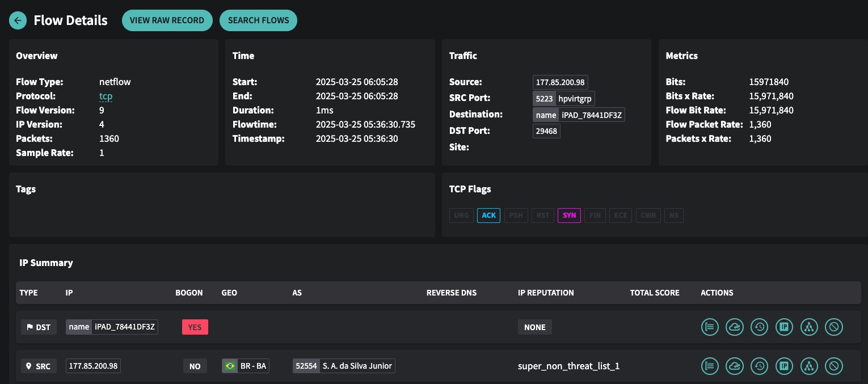The image size is (868, 384).
Task: Open the SRC Port 5223 hpvirtgrp chip
Action: (564, 99)
